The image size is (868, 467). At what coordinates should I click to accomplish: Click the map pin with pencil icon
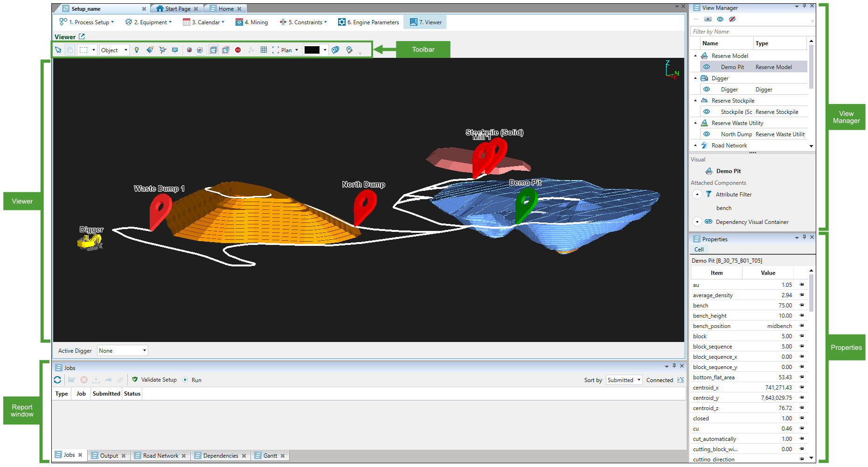coord(349,50)
